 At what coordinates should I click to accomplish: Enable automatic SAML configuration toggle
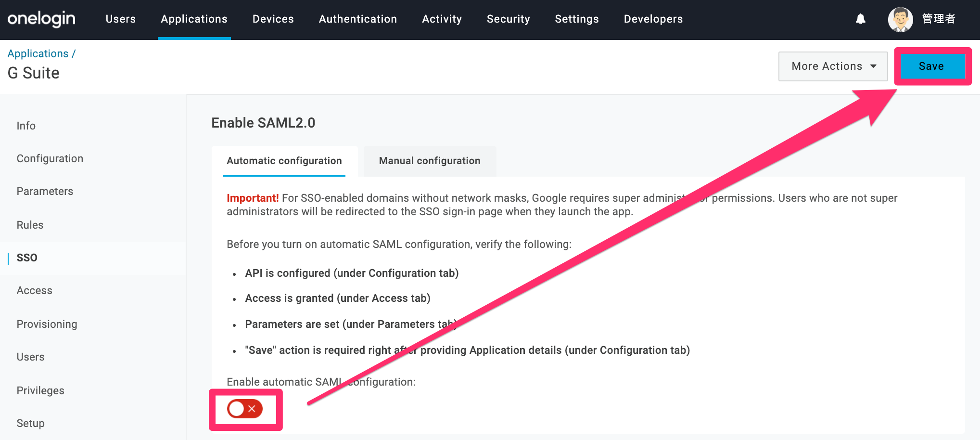(x=245, y=409)
